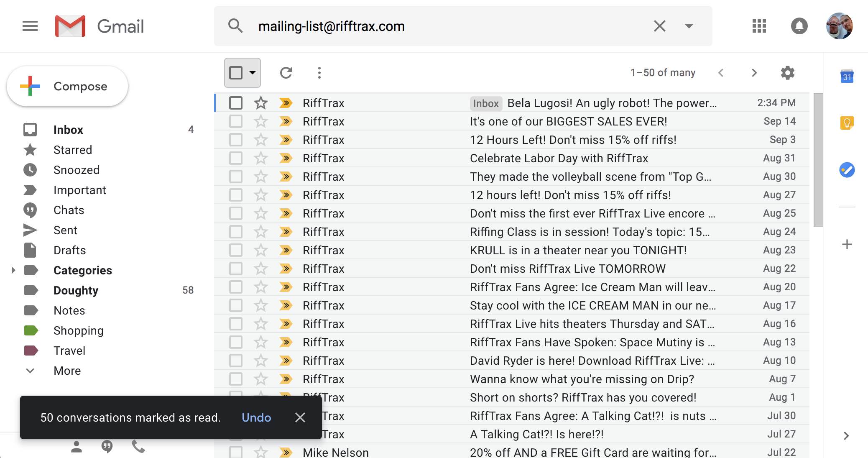Select the Space Mutiny email checkbox
868x458 pixels.
click(x=236, y=342)
